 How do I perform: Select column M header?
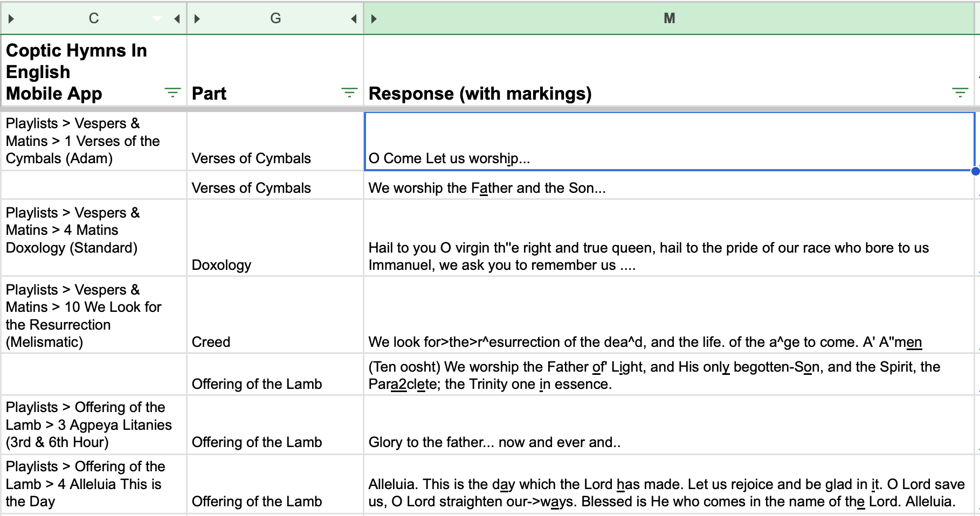pos(670,18)
